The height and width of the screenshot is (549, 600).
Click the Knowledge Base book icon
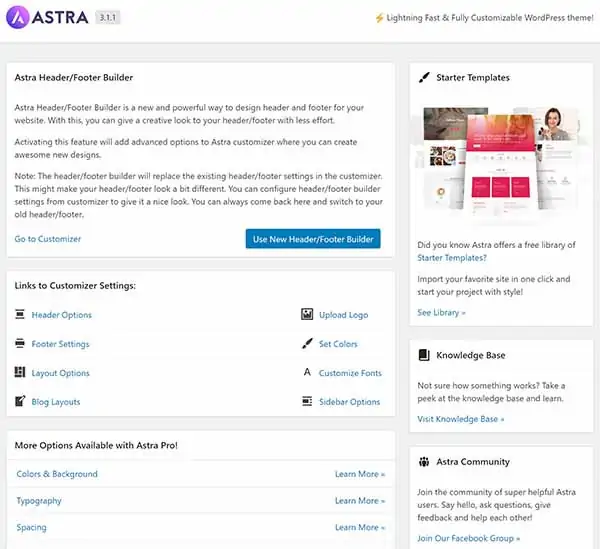424,355
